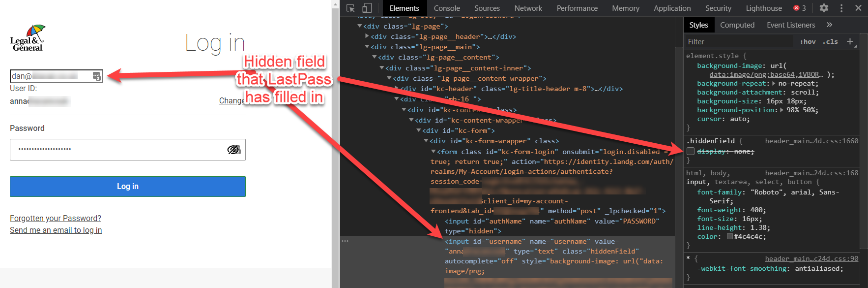Viewport: 868px width, 288px height.
Task: Enable the display: none checkbox
Action: (x=691, y=151)
